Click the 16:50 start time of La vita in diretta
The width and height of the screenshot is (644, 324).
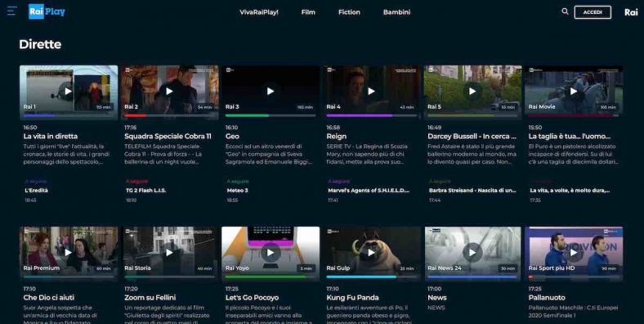pos(30,128)
